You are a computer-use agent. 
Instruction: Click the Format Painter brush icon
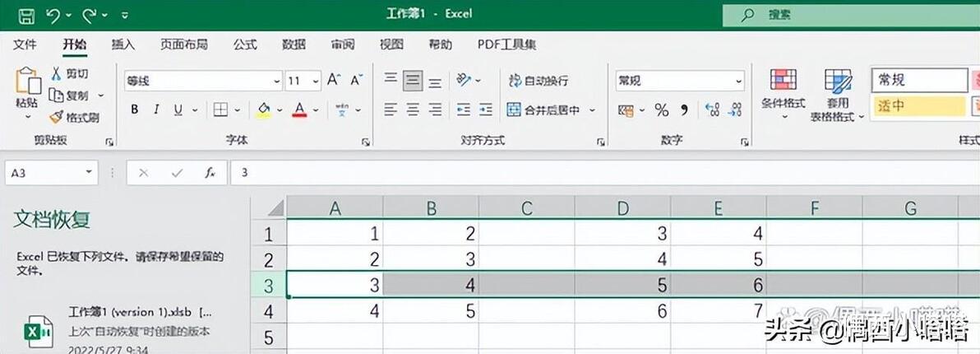click(57, 117)
